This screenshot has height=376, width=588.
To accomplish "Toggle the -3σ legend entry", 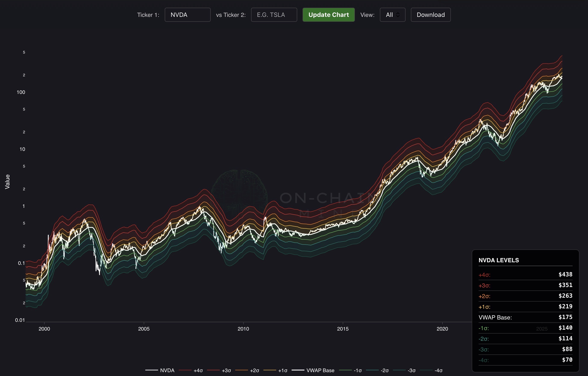I will [x=411, y=370].
